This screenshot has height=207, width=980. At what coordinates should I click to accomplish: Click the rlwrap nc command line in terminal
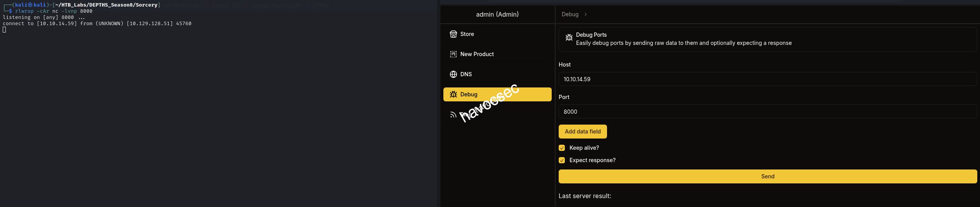(53, 11)
